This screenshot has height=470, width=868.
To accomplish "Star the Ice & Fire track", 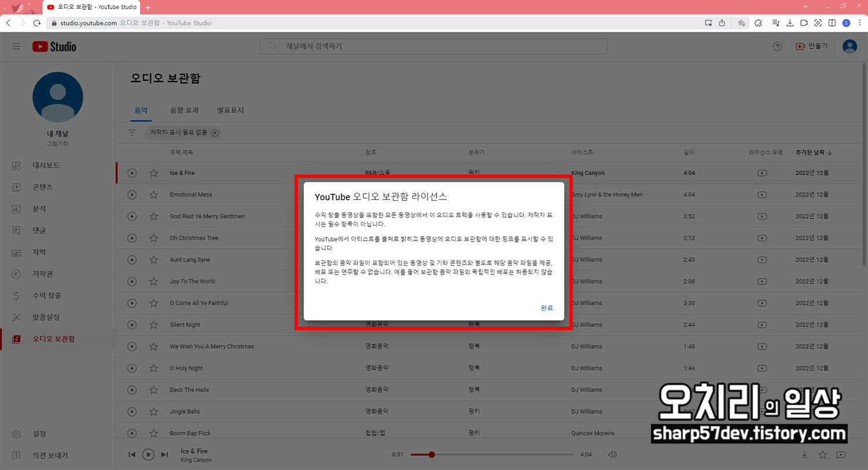I will tap(153, 173).
